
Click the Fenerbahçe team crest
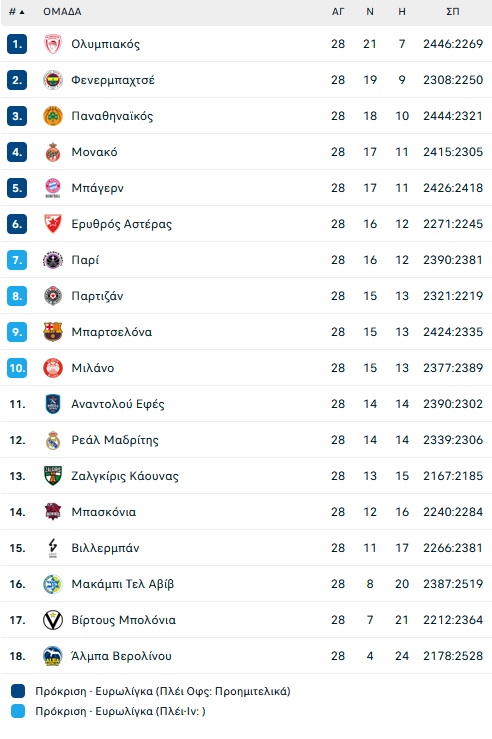(x=53, y=80)
